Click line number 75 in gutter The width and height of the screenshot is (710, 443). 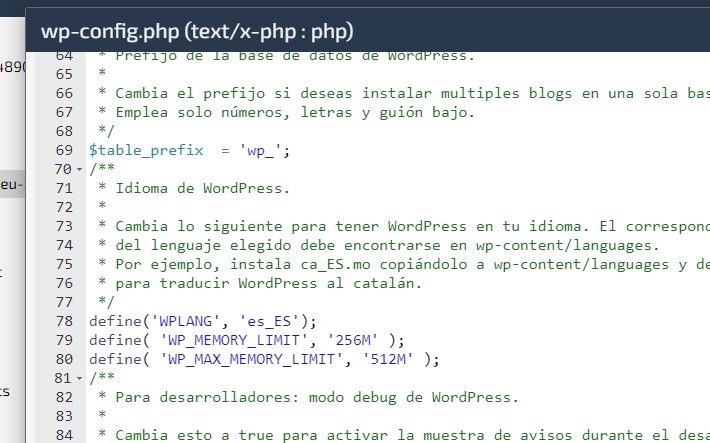tap(64, 264)
